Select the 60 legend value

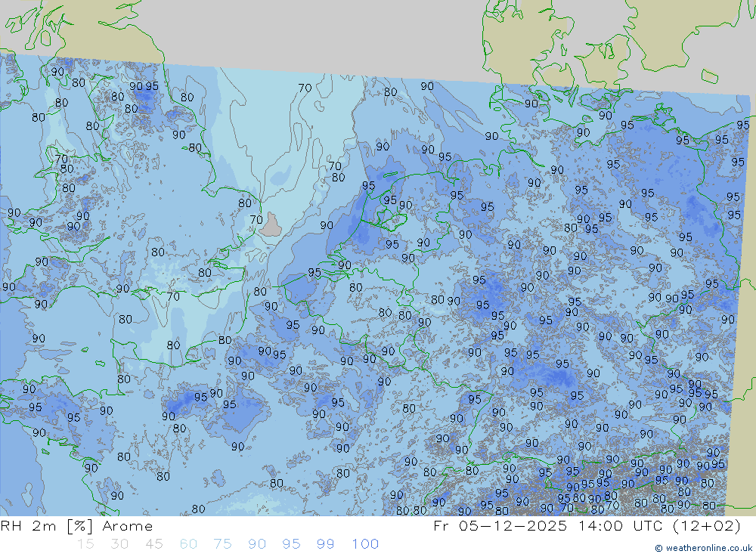[188, 544]
